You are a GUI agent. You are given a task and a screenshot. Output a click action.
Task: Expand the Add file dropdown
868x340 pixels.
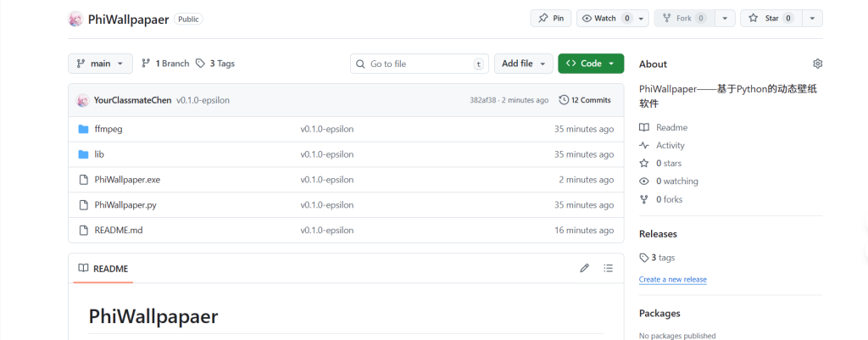pos(524,64)
